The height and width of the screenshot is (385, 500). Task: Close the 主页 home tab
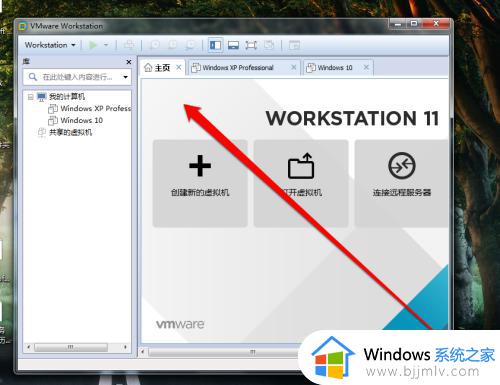click(x=179, y=67)
